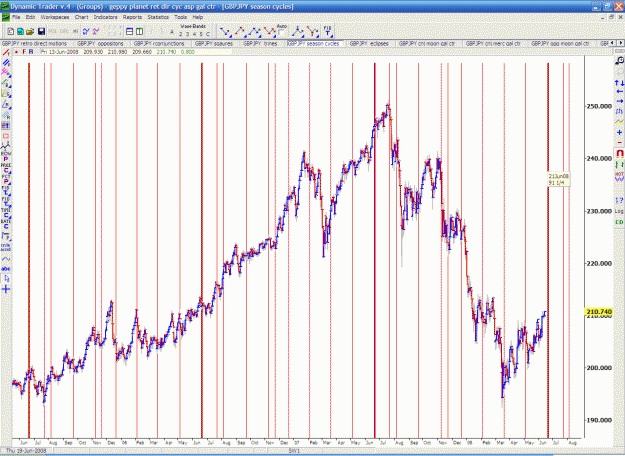This screenshot has height=456, width=625.
Task: Open the Chart menu
Action: 81,17
